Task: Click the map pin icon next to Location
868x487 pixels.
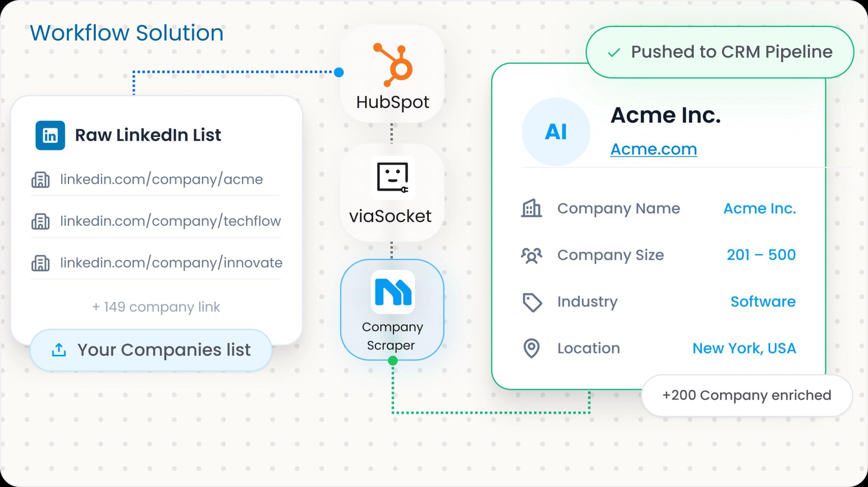Action: tap(531, 349)
